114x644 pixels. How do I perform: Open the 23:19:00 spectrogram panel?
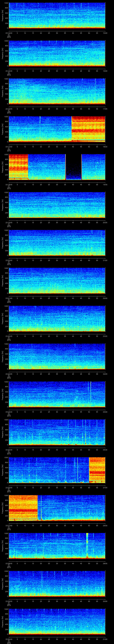click(57, 205)
